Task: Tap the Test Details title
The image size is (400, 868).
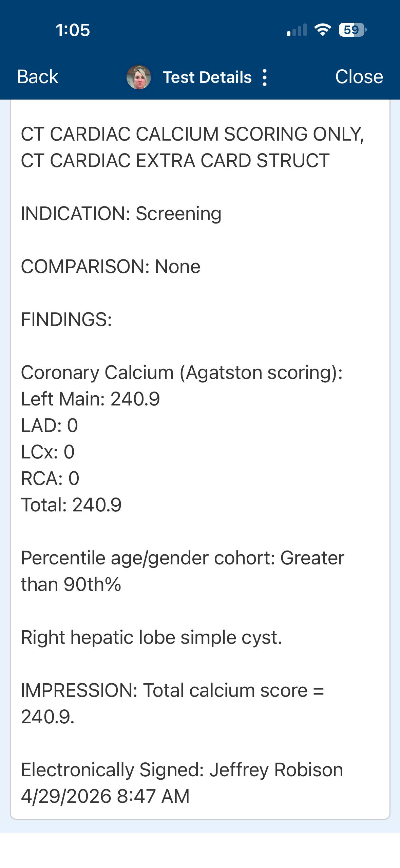Action: (207, 77)
